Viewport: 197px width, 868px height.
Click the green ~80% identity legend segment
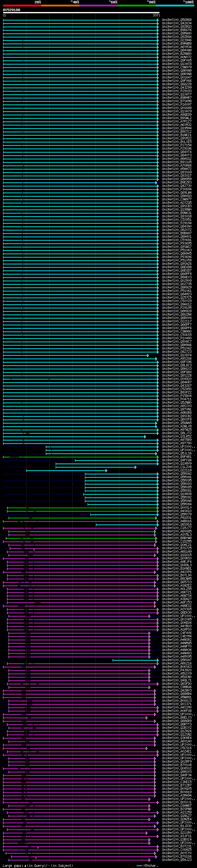(137, 6)
